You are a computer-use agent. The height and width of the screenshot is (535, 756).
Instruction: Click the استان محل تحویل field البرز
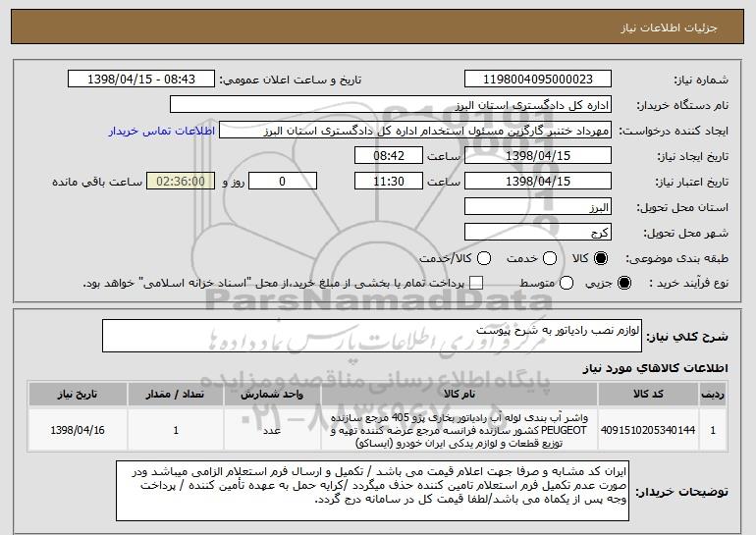(538, 207)
